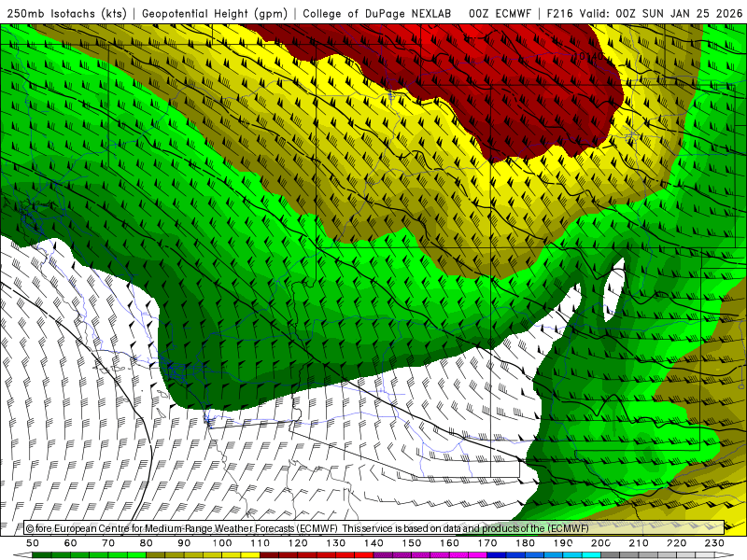Click the legend value 90
Image resolution: width=747 pixels, height=560 pixels.
point(184,543)
